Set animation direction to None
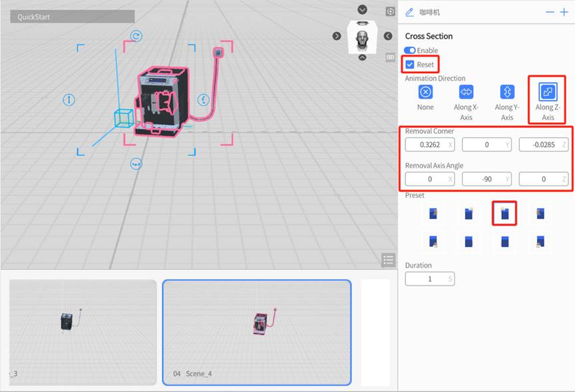This screenshot has height=392, width=575. pyautogui.click(x=425, y=92)
